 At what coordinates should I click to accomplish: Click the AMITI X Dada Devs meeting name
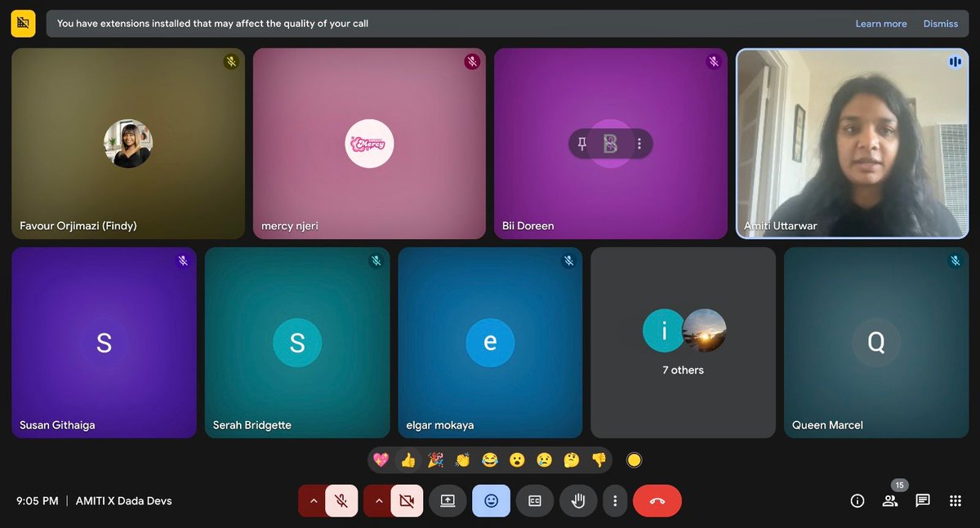click(x=124, y=501)
